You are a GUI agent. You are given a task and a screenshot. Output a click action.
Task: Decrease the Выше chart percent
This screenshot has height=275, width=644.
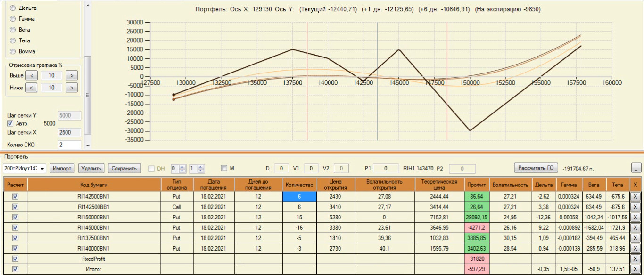(x=31, y=75)
